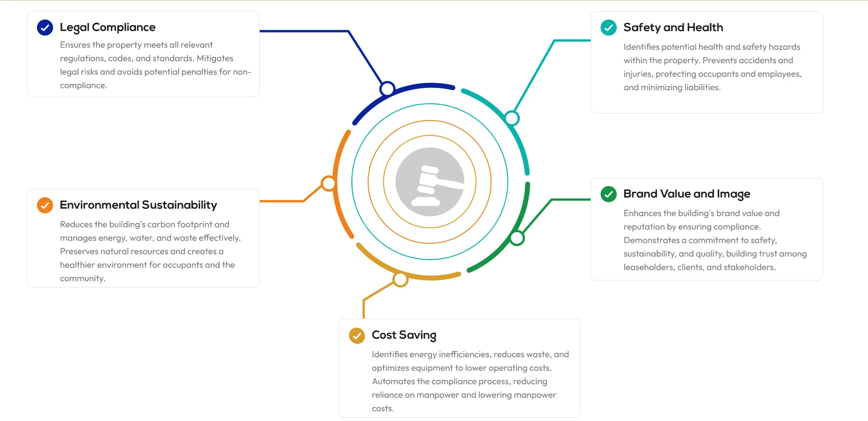
Task: Select the teal node on the ring
Action: (x=512, y=118)
